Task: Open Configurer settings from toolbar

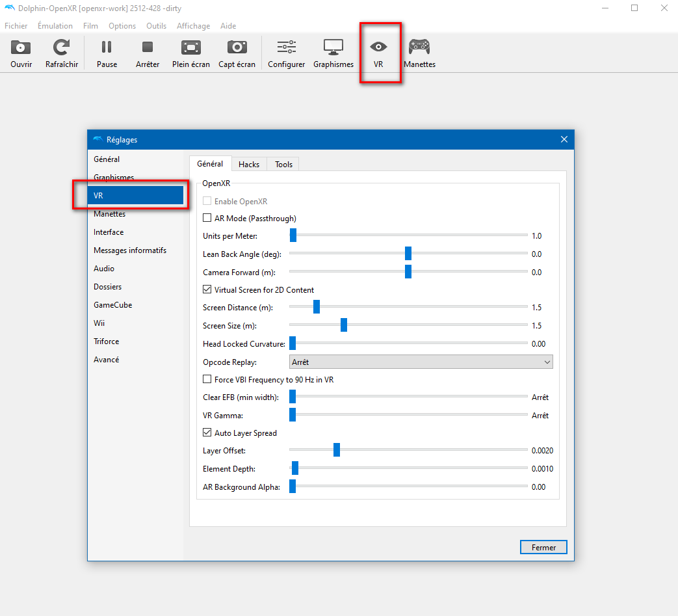Action: (286, 47)
